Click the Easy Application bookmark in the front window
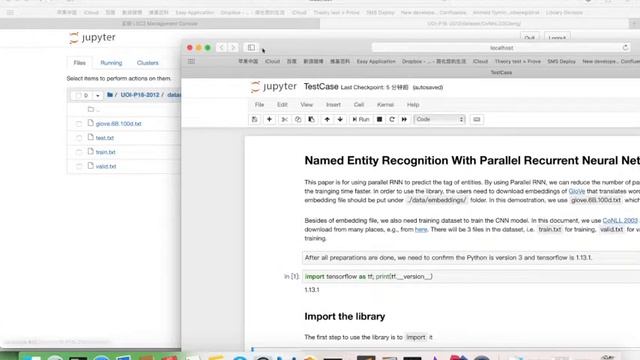This screenshot has width=640, height=360. pos(376,61)
